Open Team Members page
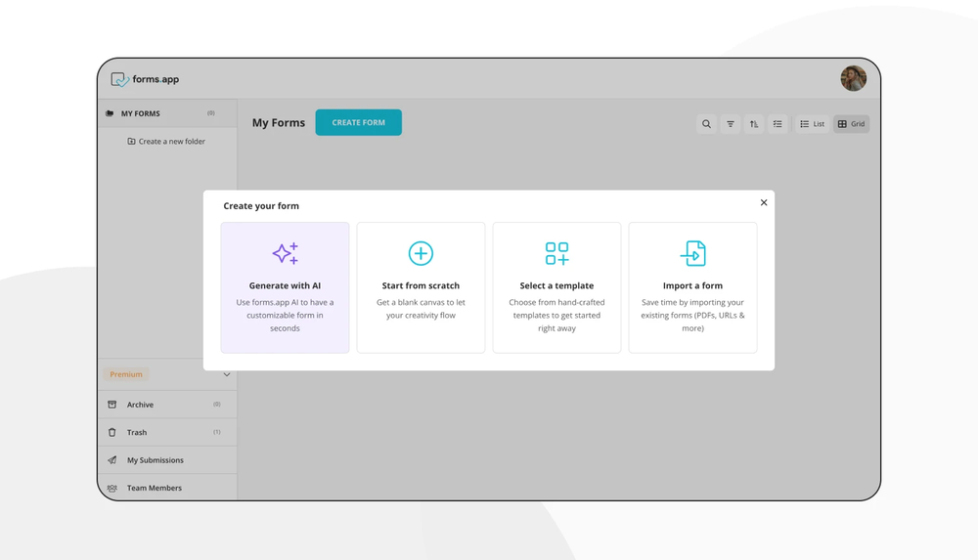Viewport: 978px width, 560px height. pyautogui.click(x=154, y=488)
